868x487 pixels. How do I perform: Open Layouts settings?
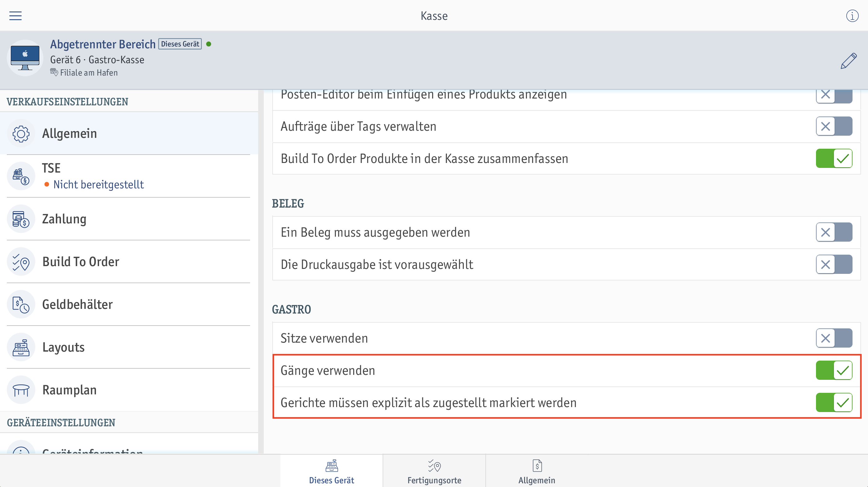[129, 347]
